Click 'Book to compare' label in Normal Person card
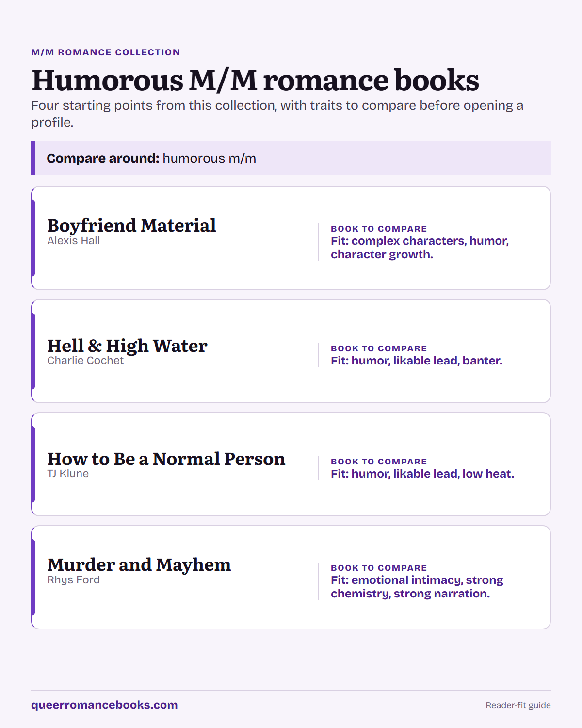 pos(379,462)
